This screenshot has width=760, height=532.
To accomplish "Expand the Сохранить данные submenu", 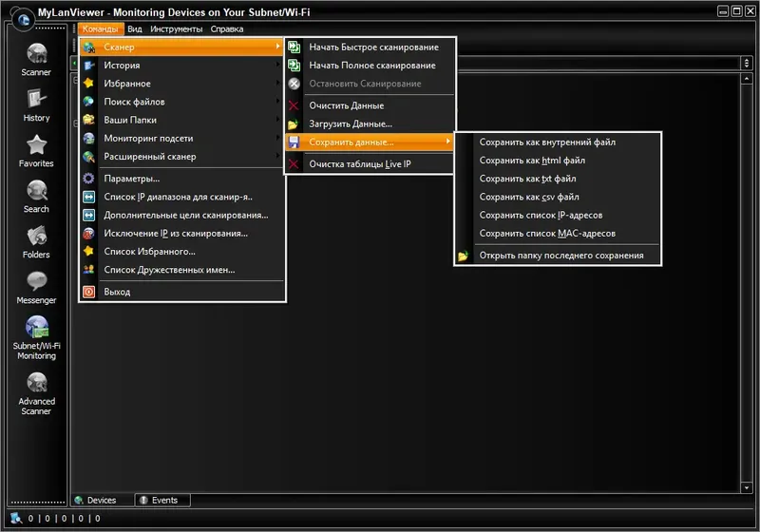I will pos(370,142).
